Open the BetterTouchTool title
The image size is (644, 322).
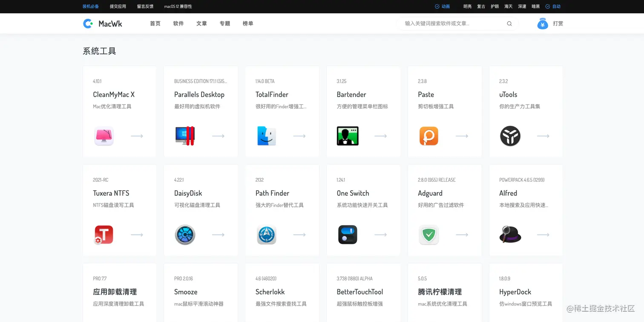tap(360, 292)
